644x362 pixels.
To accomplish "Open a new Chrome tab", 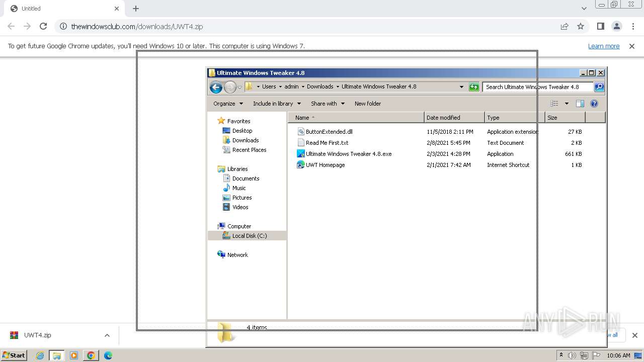I will click(136, 9).
